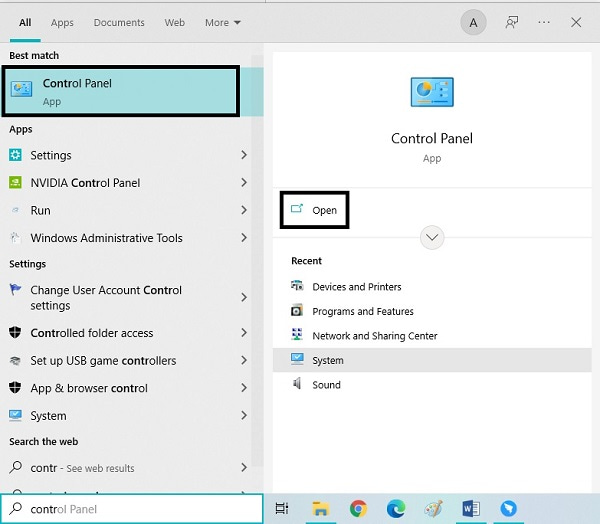
Task: Expand the Run result arrow
Action: click(244, 210)
